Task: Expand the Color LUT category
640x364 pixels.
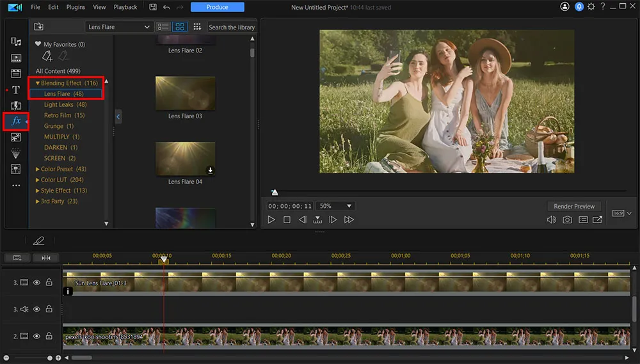Action: [53, 180]
